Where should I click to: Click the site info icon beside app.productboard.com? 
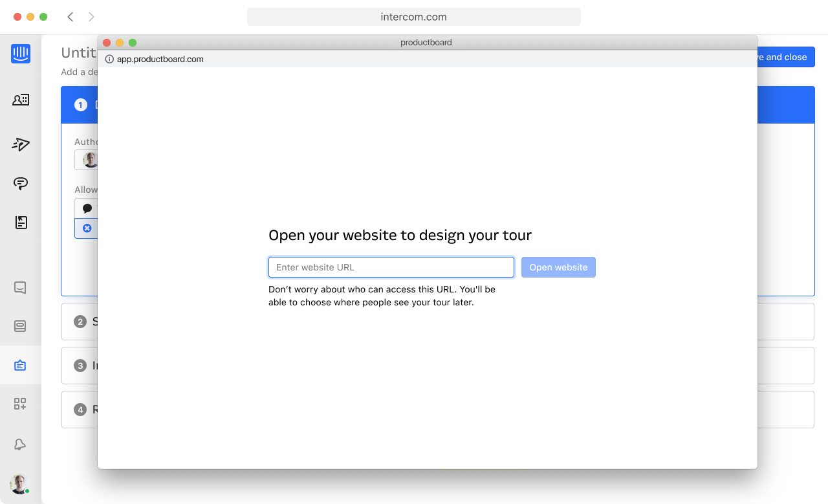(109, 59)
